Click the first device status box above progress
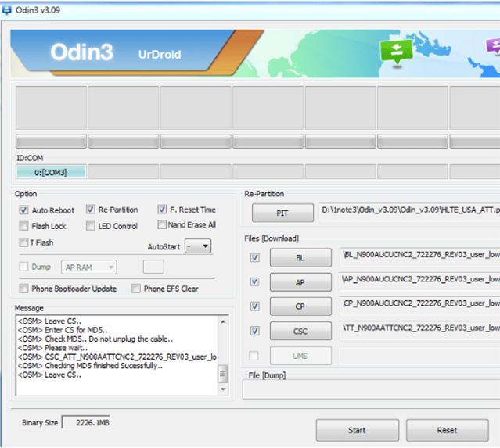 [x=51, y=108]
